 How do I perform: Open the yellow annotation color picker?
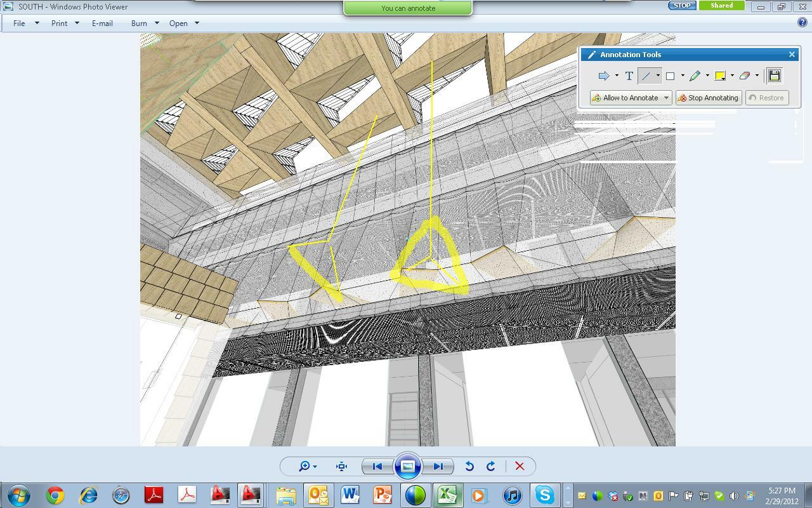[x=720, y=76]
